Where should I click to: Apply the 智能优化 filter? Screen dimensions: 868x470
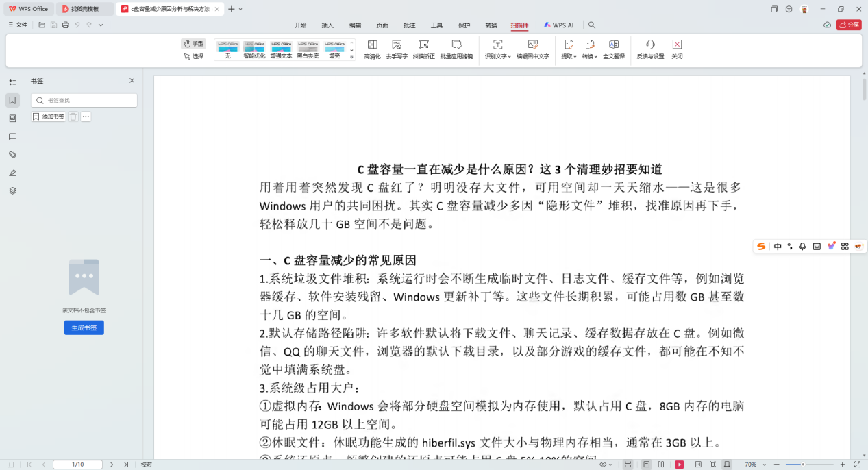click(254, 49)
